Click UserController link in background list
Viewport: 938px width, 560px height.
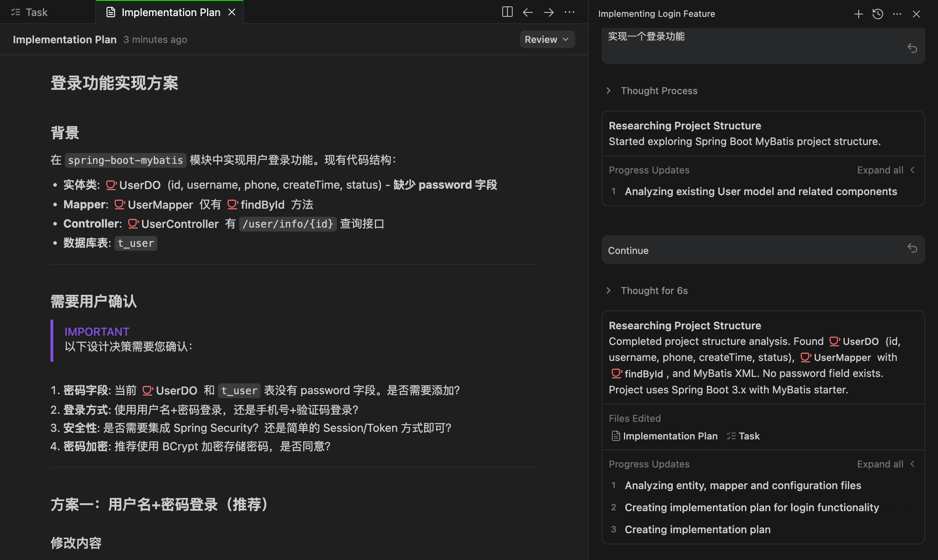click(179, 224)
